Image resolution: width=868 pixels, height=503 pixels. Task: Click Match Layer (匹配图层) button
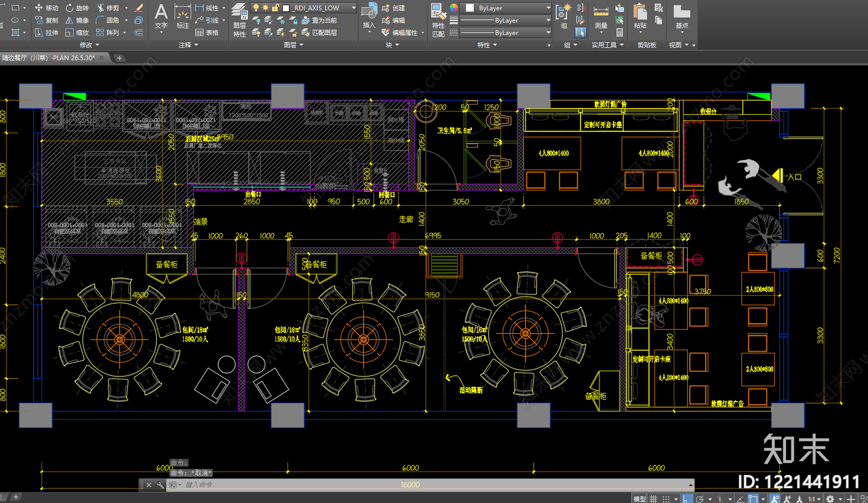[319, 33]
